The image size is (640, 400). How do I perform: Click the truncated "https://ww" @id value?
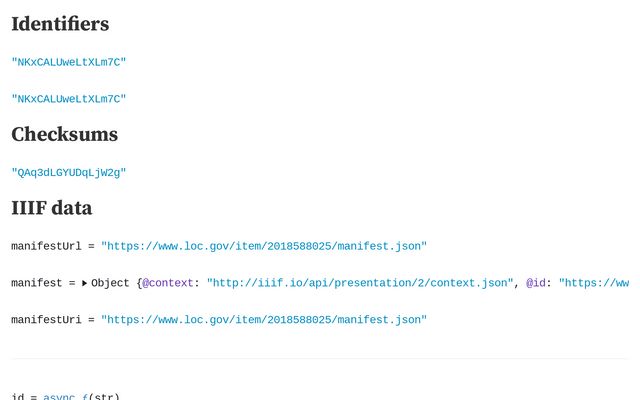click(x=594, y=283)
